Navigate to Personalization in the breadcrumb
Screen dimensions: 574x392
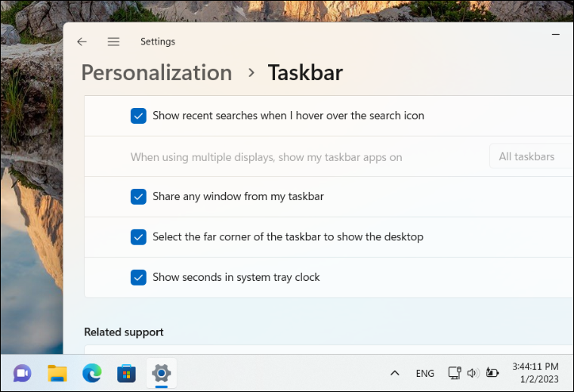[x=156, y=73]
